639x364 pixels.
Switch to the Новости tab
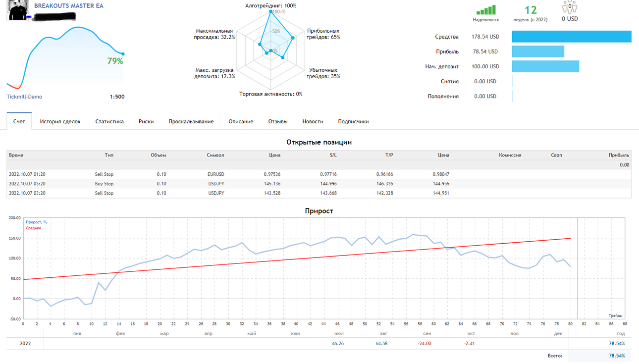[x=313, y=121]
